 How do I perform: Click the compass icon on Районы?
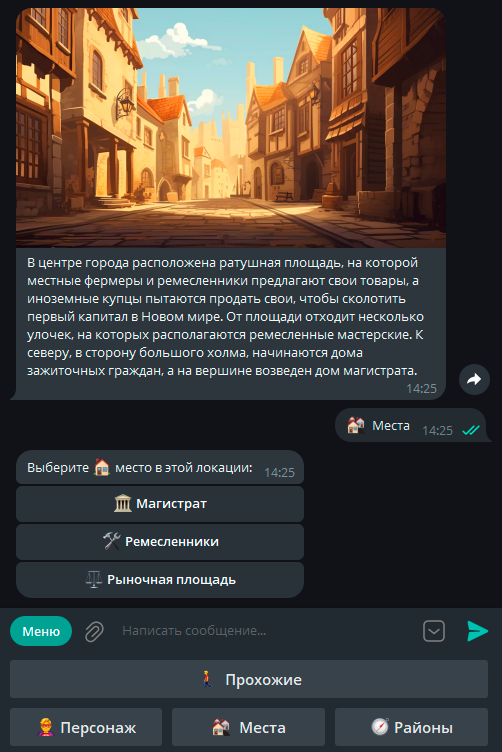[x=380, y=727]
